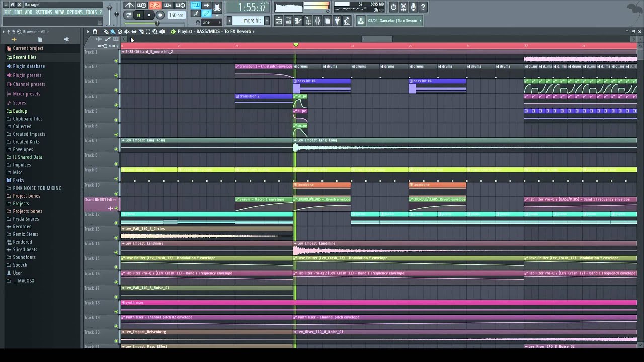The width and height of the screenshot is (644, 362).
Task: Mute Track 10 with its green light
Action: (x=116, y=194)
